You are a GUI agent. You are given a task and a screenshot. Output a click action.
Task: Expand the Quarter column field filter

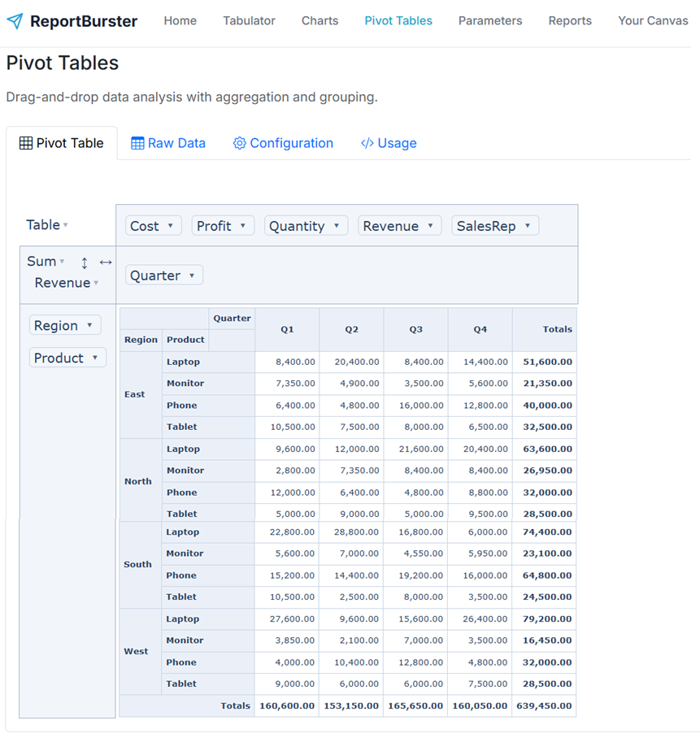[192, 276]
